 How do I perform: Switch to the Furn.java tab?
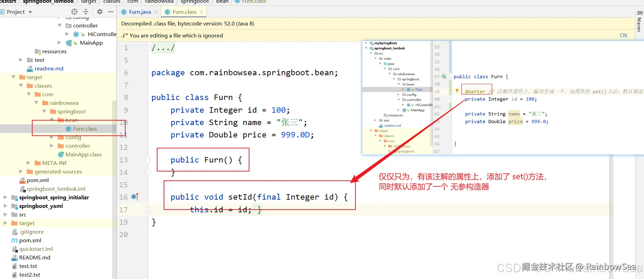(140, 12)
